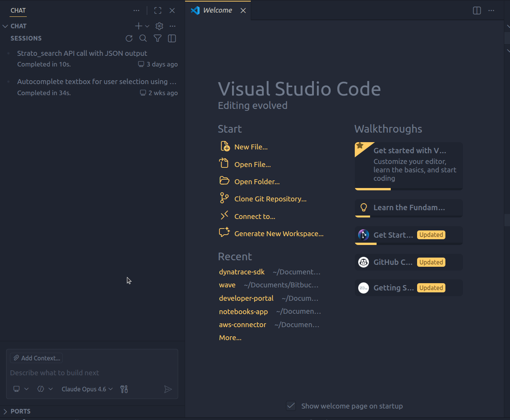This screenshot has width=510, height=420.
Task: Open the Clone Git Repository link
Action: 270,199
